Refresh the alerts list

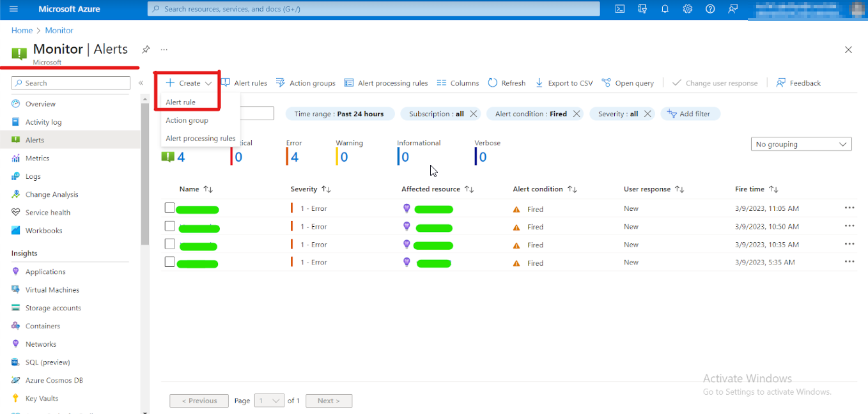506,83
